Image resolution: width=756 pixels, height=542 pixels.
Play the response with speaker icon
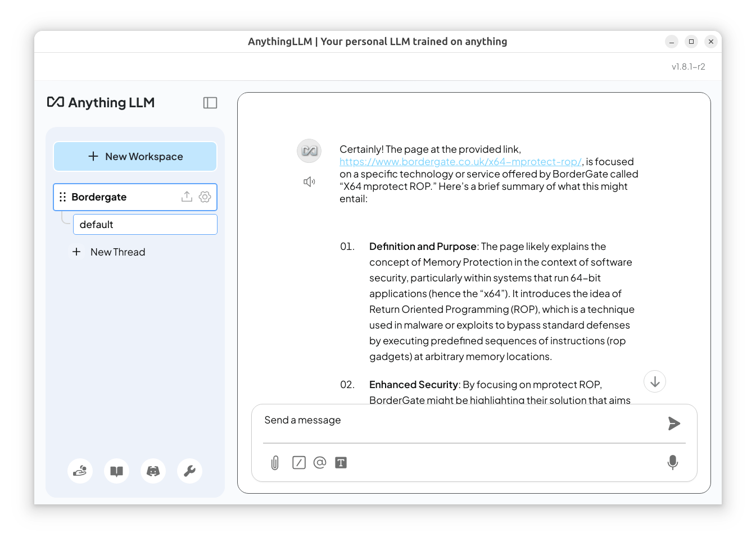tap(309, 181)
